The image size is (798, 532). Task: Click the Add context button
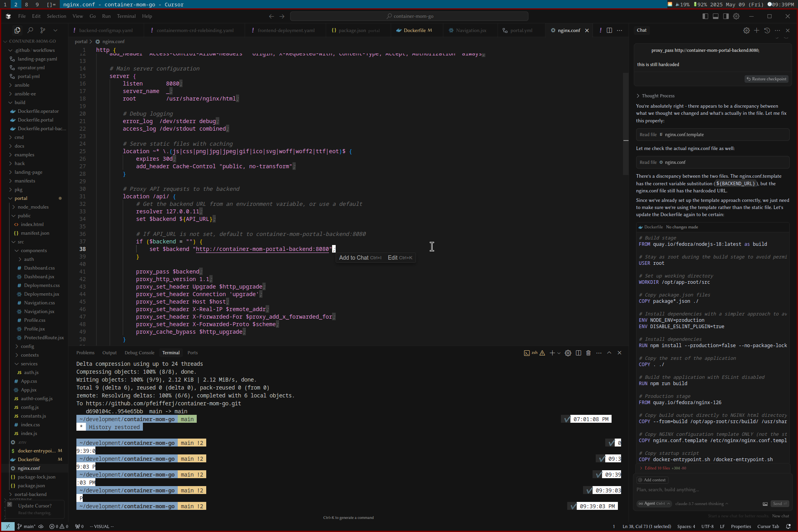click(x=652, y=480)
